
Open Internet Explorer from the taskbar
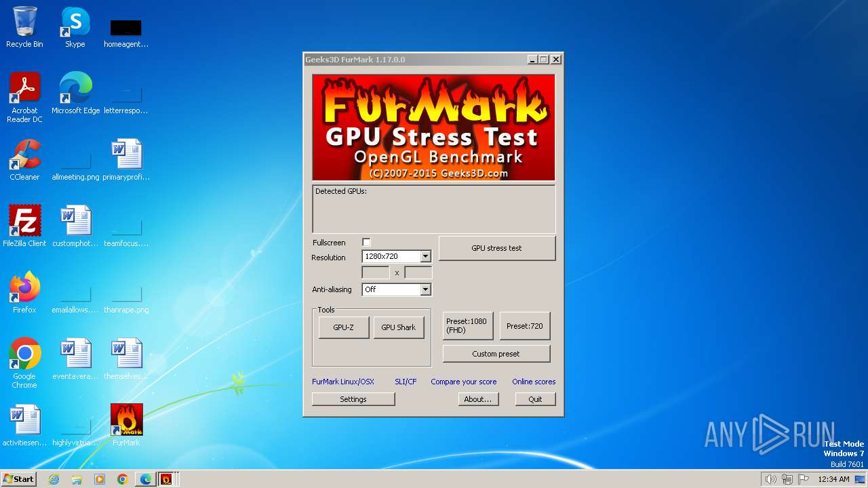[x=54, y=479]
